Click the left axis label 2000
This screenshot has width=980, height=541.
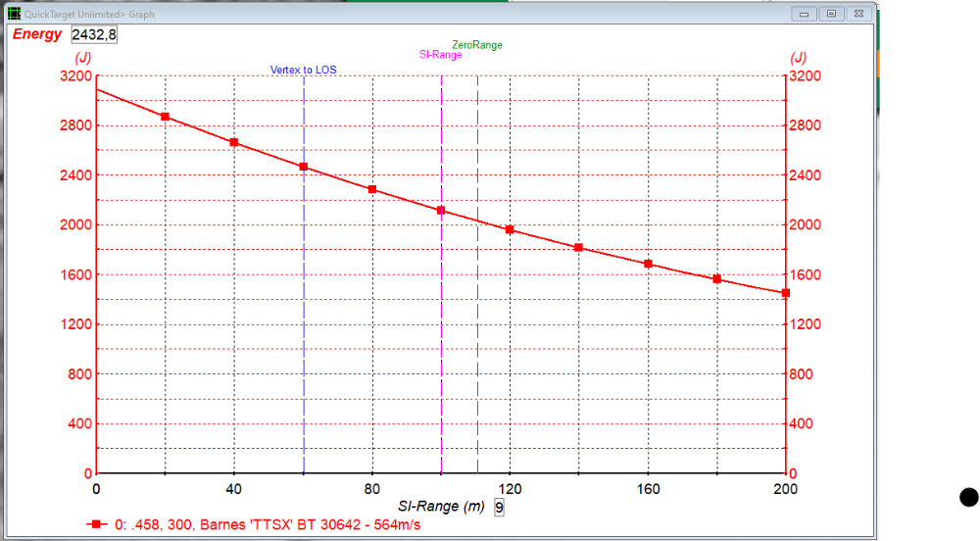pos(75,224)
